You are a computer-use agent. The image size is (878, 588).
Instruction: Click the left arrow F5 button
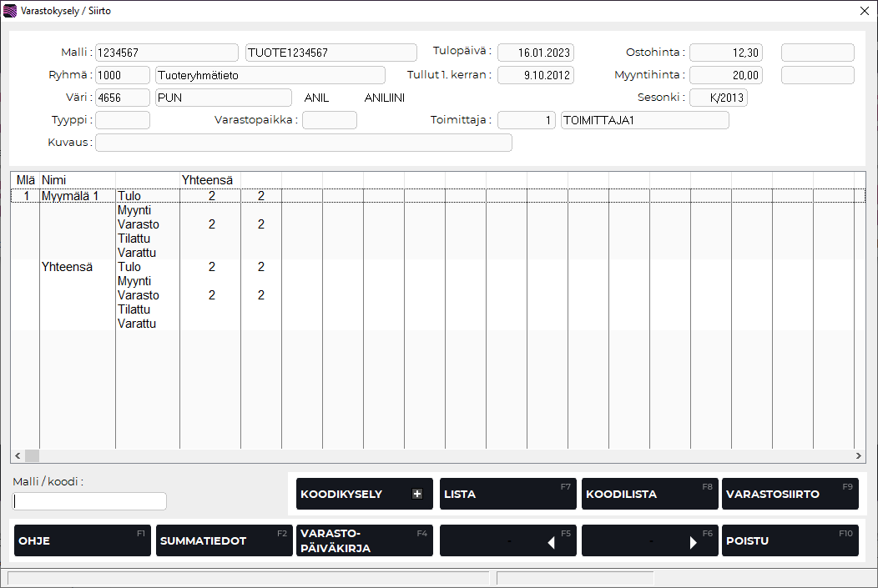coord(507,540)
